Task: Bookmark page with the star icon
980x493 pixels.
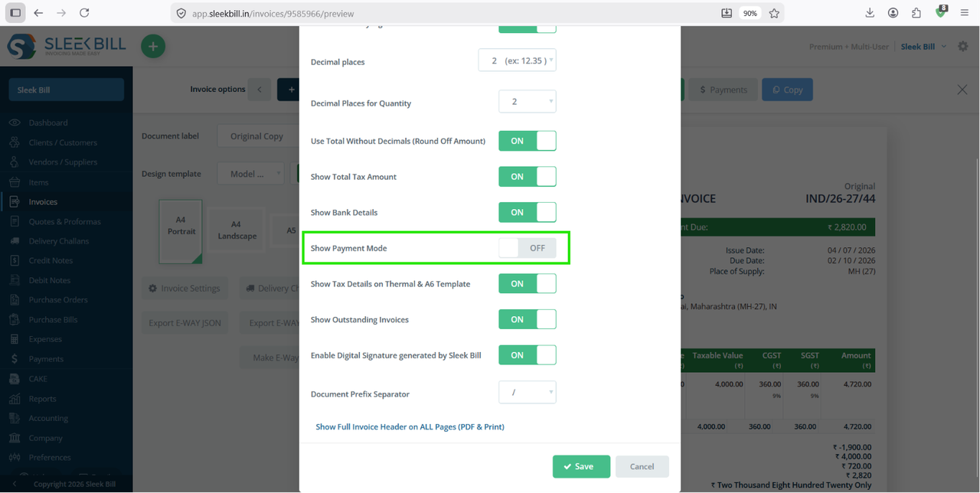Action: [774, 13]
